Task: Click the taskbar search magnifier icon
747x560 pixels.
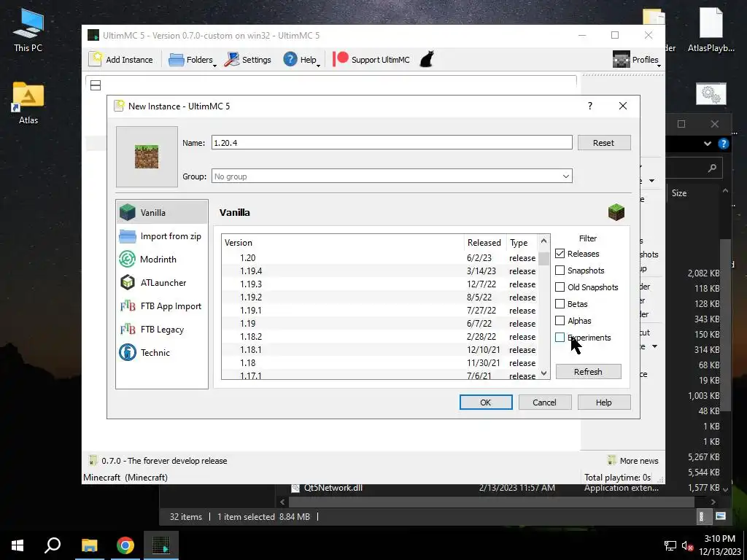Action: [53, 545]
